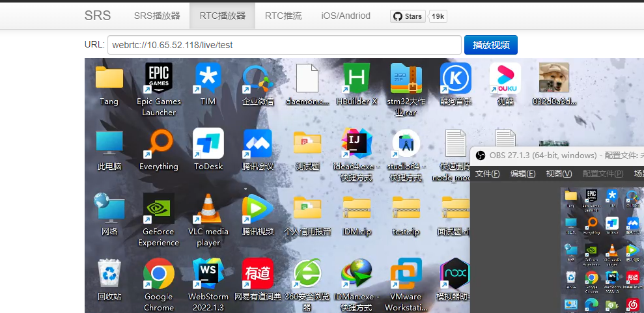Screen dimensions: 644x313
Task: Click the stm32大作业.rar archive icon
Action: pyautogui.click(x=406, y=78)
